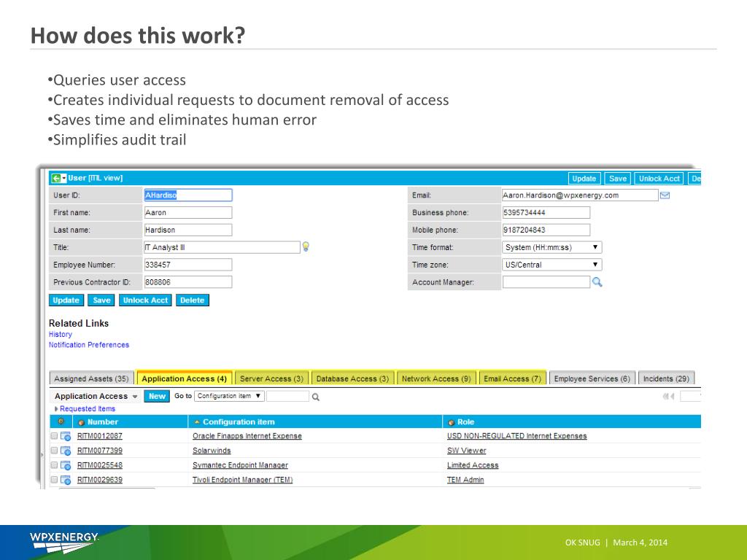Check the box for RITM0029639
The width and height of the screenshot is (747, 560).
point(54,480)
